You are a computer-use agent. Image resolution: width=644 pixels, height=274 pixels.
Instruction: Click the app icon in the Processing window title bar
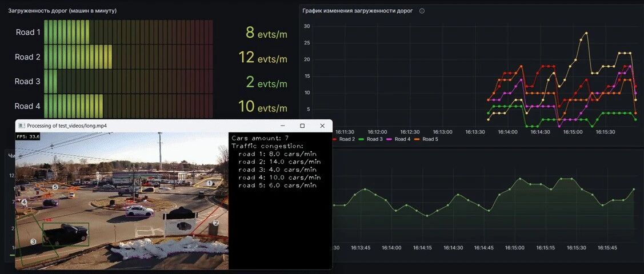point(21,126)
